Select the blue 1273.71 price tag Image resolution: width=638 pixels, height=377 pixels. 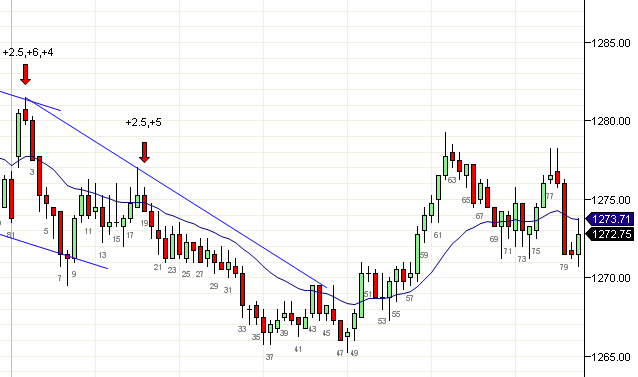point(611,219)
